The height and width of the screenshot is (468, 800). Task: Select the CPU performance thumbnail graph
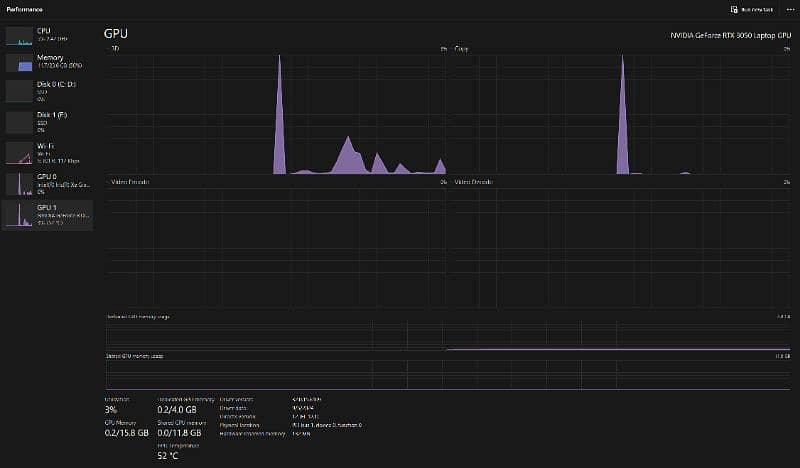coord(20,35)
